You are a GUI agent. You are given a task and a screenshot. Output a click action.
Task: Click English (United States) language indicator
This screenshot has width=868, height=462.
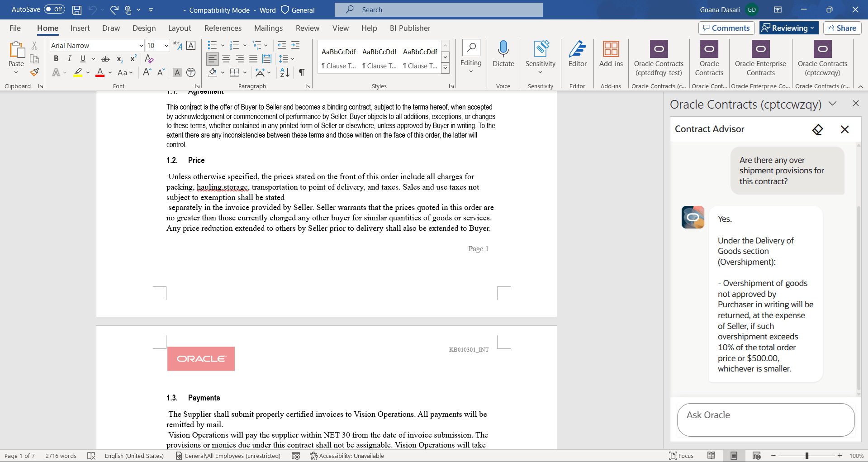click(134, 456)
